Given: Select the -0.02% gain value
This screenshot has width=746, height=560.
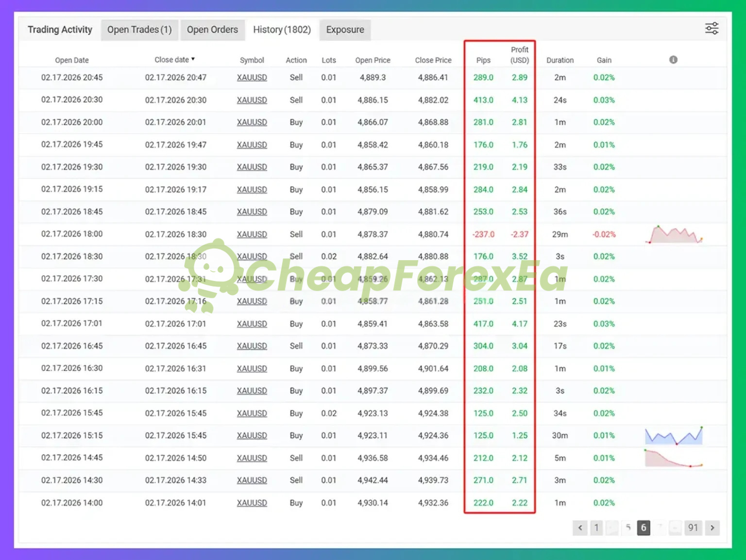Looking at the screenshot, I should tap(604, 234).
